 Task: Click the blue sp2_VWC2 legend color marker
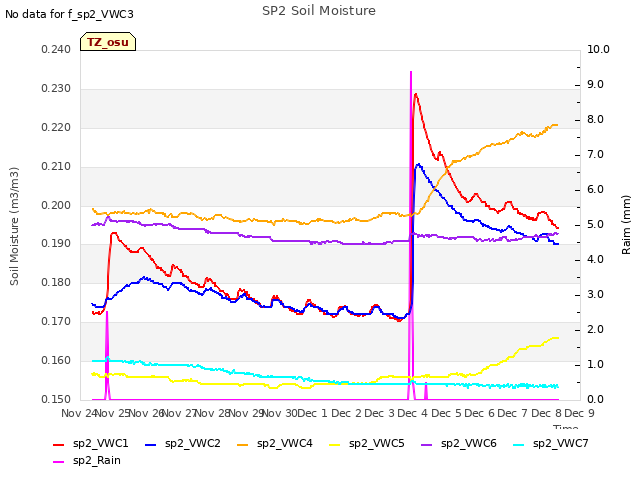point(151,444)
